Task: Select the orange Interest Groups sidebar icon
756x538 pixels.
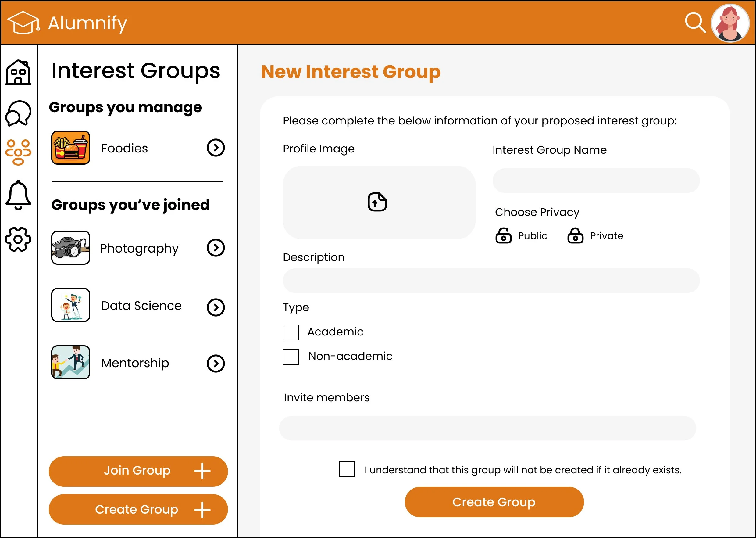Action: pos(18,152)
